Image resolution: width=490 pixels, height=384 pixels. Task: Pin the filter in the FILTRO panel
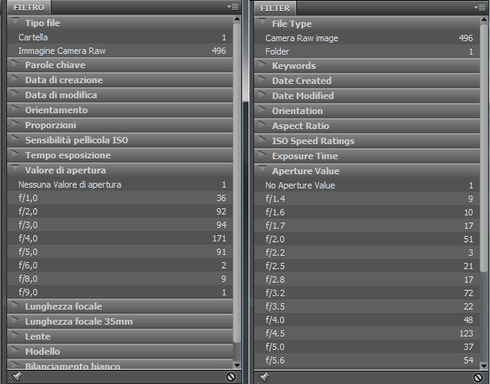click(17, 377)
